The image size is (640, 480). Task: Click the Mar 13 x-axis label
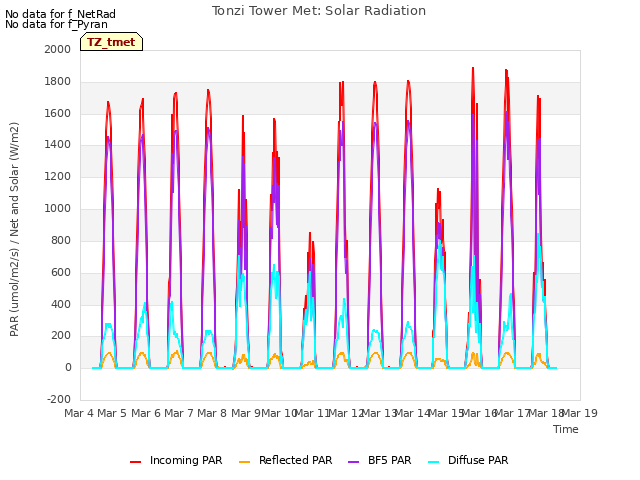coord(379,413)
